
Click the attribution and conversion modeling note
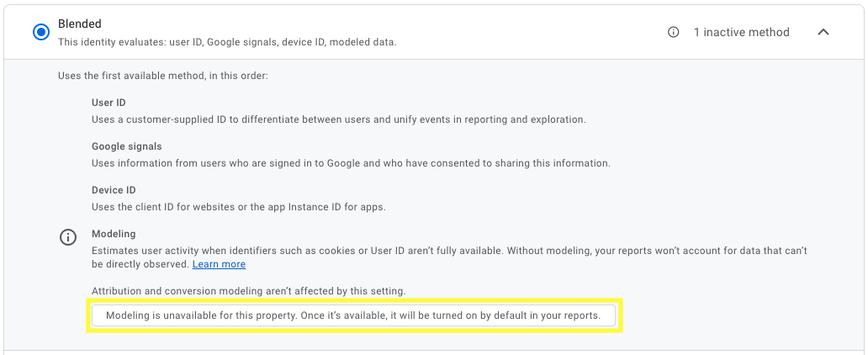tap(248, 291)
